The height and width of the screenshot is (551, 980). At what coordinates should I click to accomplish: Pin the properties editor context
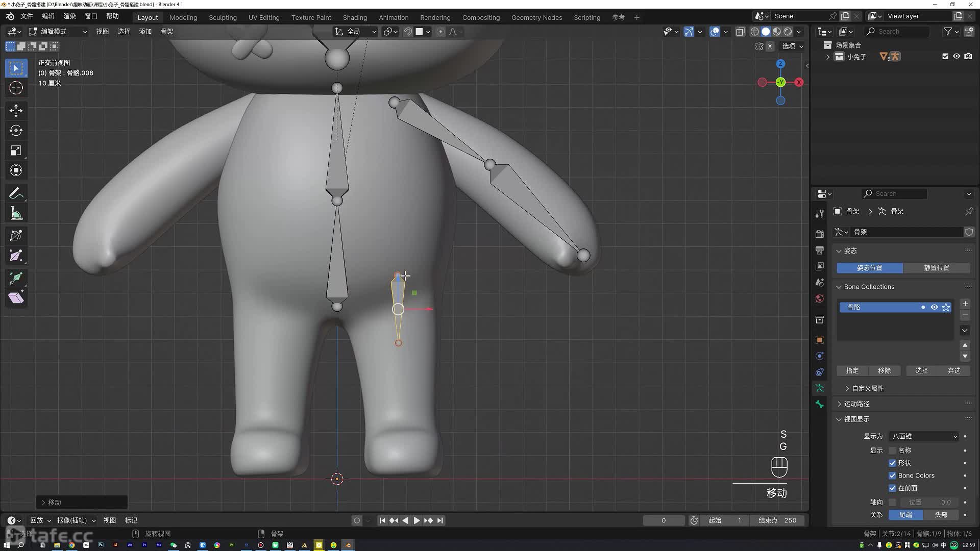click(x=969, y=211)
